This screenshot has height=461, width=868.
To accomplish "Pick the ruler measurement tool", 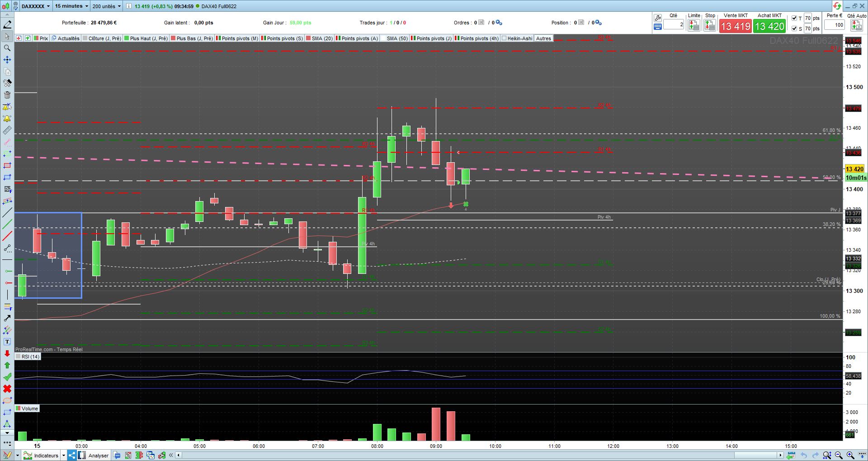I will 7,130.
